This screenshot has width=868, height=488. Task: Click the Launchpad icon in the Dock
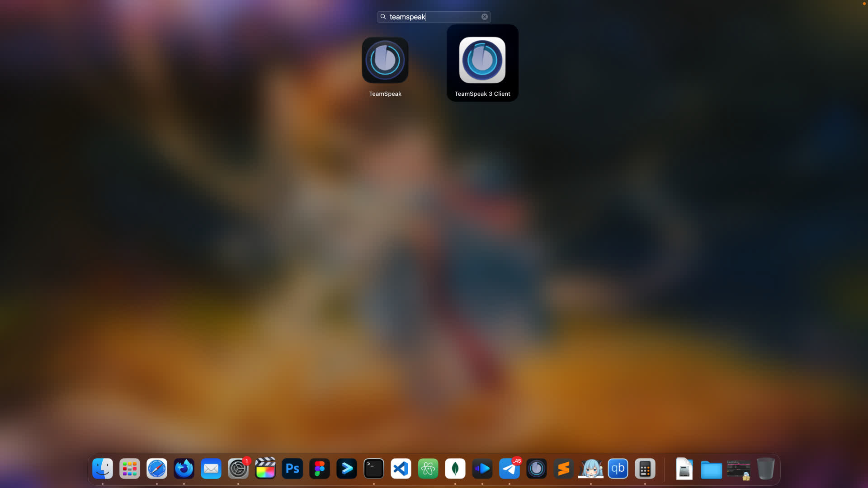tap(130, 469)
